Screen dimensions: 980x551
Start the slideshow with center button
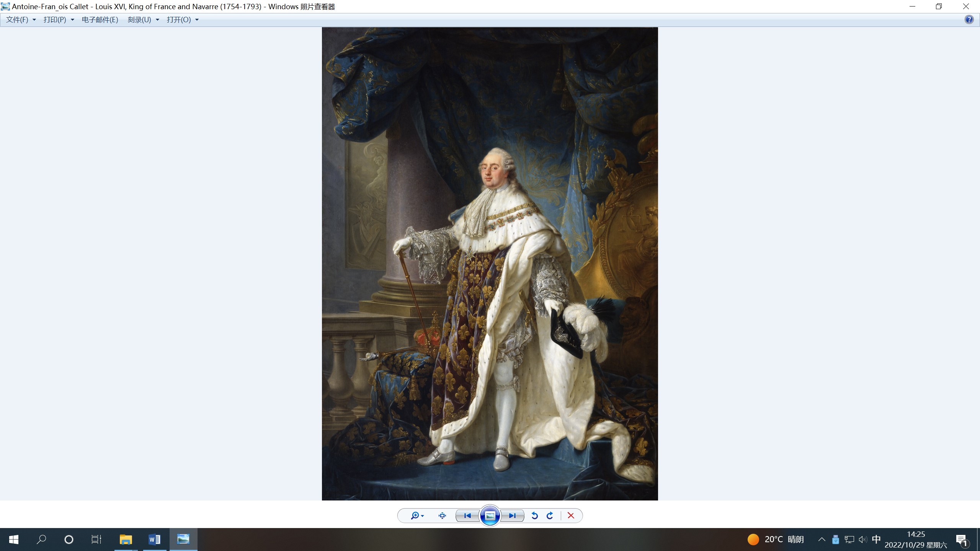(490, 516)
